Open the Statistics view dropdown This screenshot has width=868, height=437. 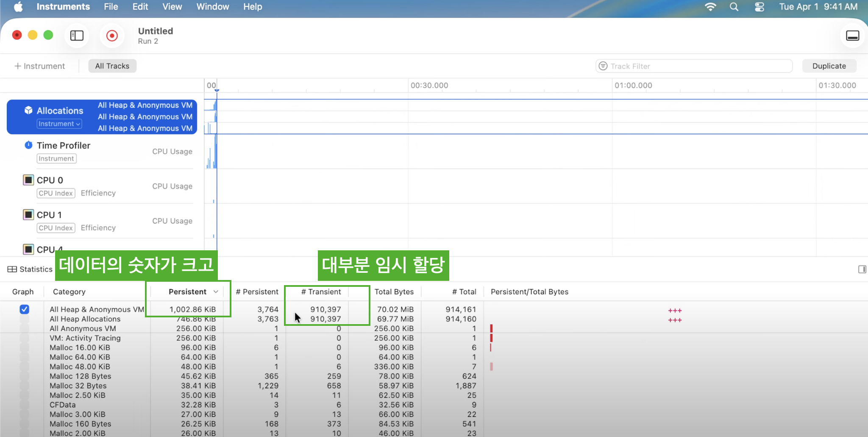pos(30,269)
